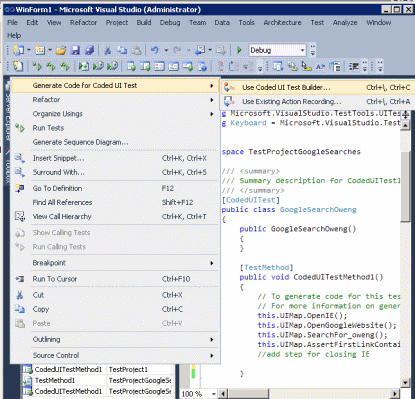The image size is (415, 399).
Task: Click the Save floppy disk icon
Action: pos(76,51)
